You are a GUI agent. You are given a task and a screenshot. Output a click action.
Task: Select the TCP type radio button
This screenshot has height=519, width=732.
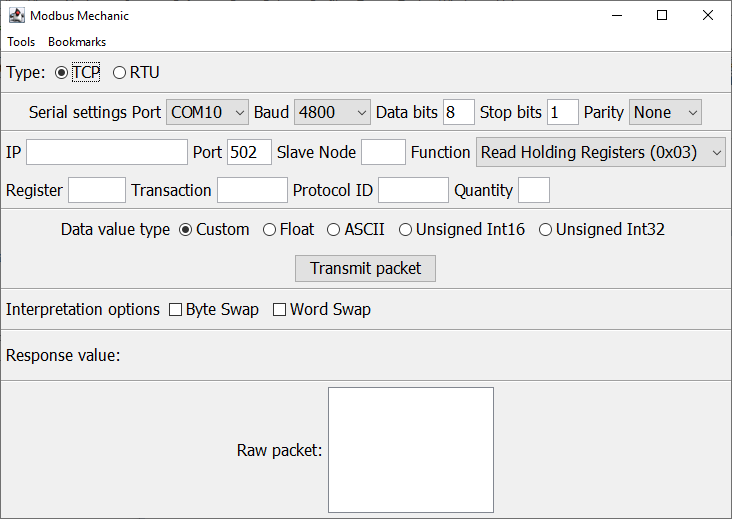point(61,73)
